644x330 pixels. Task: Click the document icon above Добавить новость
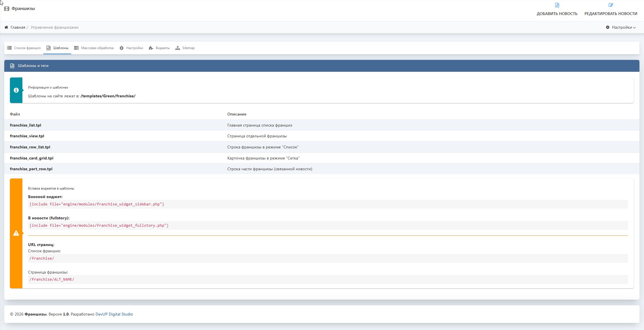557,5
